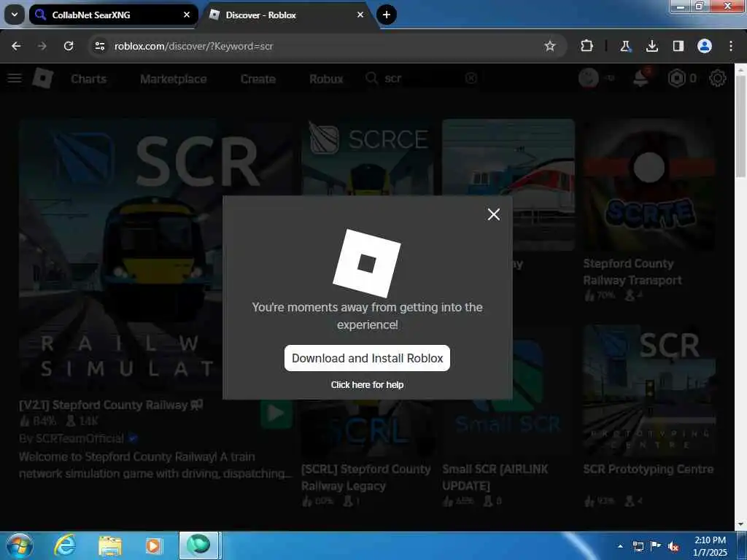
Task: Open Stepford County Railway Transport thumbnail
Action: click(649, 184)
